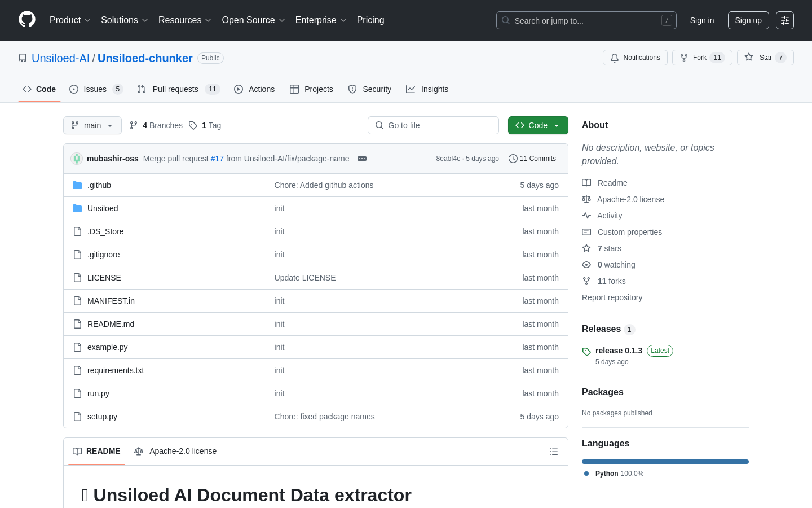The height and width of the screenshot is (508, 812).
Task: Fork this repository
Action: click(702, 58)
